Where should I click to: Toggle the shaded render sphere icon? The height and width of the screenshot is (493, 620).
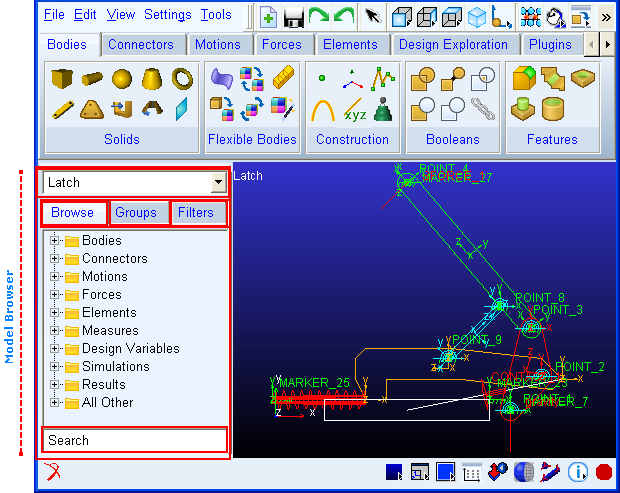[524, 472]
